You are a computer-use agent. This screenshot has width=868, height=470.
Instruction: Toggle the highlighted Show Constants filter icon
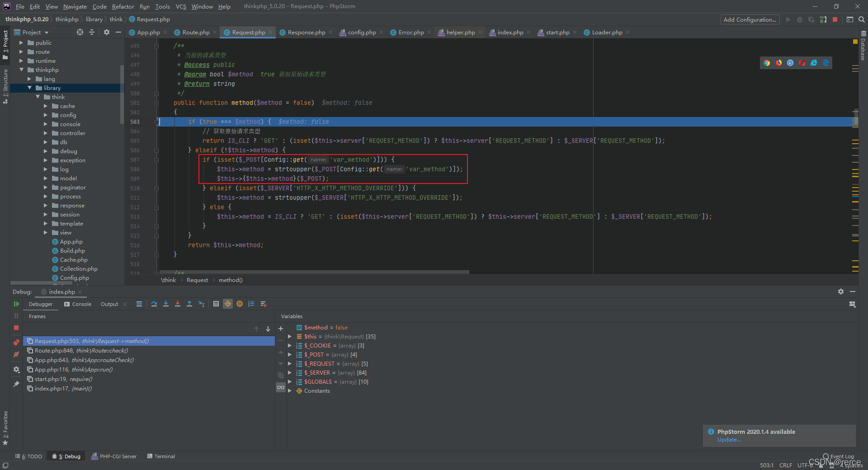click(x=228, y=304)
